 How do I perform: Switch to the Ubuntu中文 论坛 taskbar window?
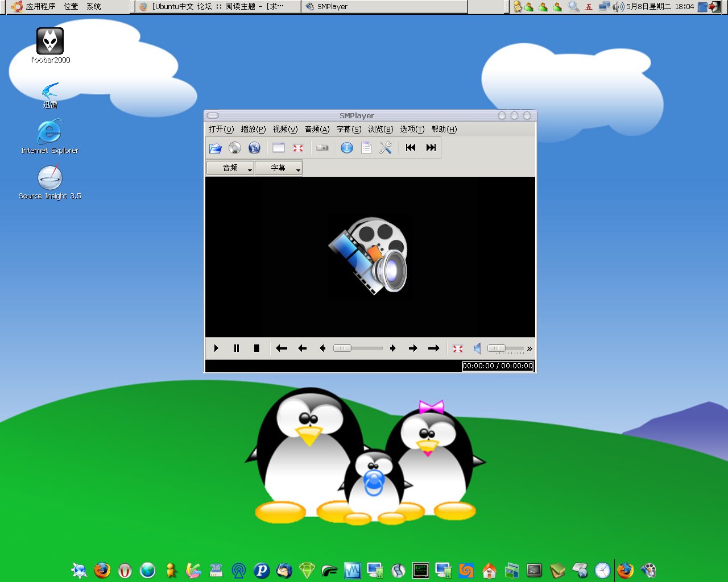pyautogui.click(x=218, y=7)
